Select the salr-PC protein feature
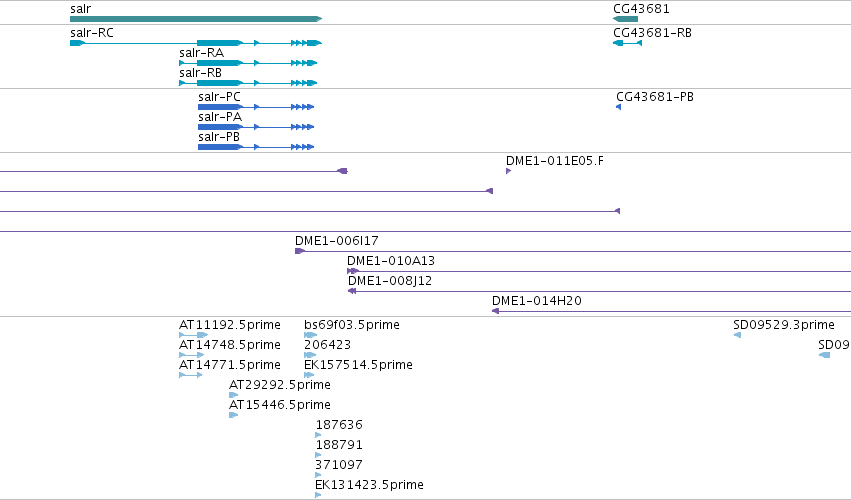 [x=256, y=107]
